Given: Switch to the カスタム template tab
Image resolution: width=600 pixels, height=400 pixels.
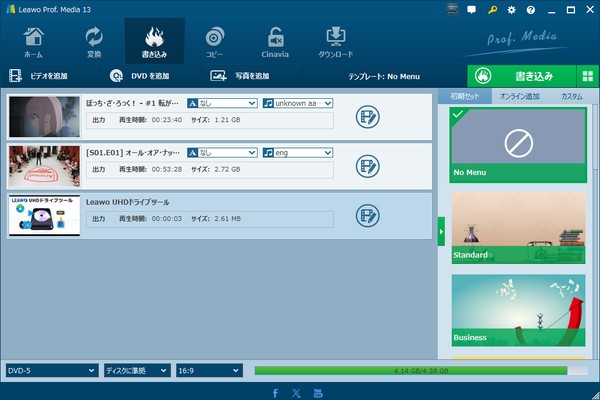Looking at the screenshot, I should (572, 96).
